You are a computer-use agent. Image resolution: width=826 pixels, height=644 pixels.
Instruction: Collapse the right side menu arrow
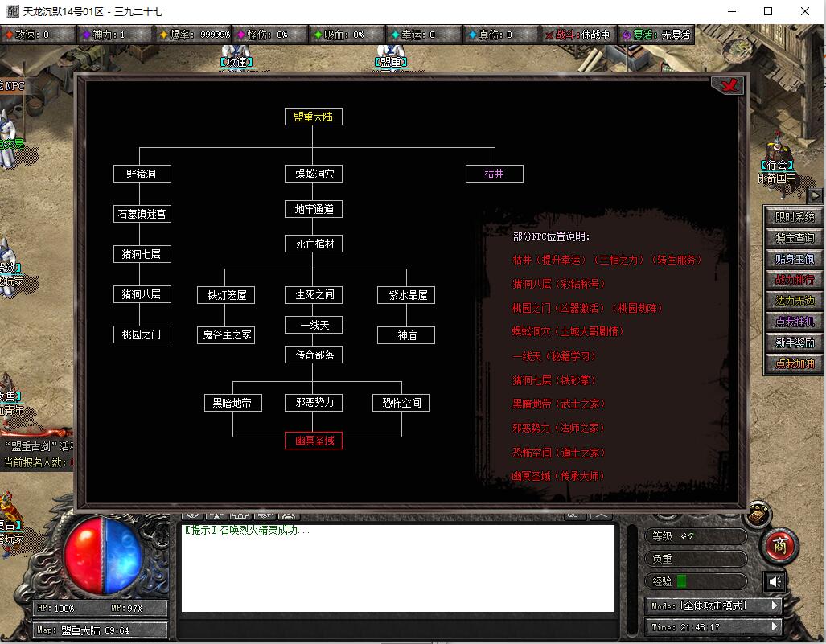[x=814, y=195]
